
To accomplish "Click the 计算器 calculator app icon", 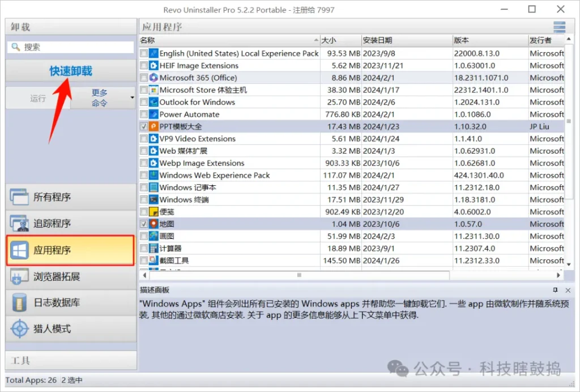I will click(153, 249).
